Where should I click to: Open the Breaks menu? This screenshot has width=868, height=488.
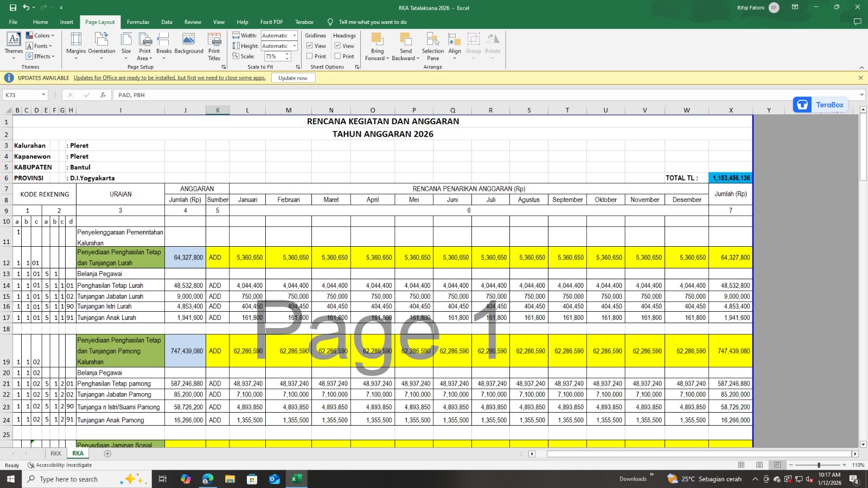click(164, 46)
